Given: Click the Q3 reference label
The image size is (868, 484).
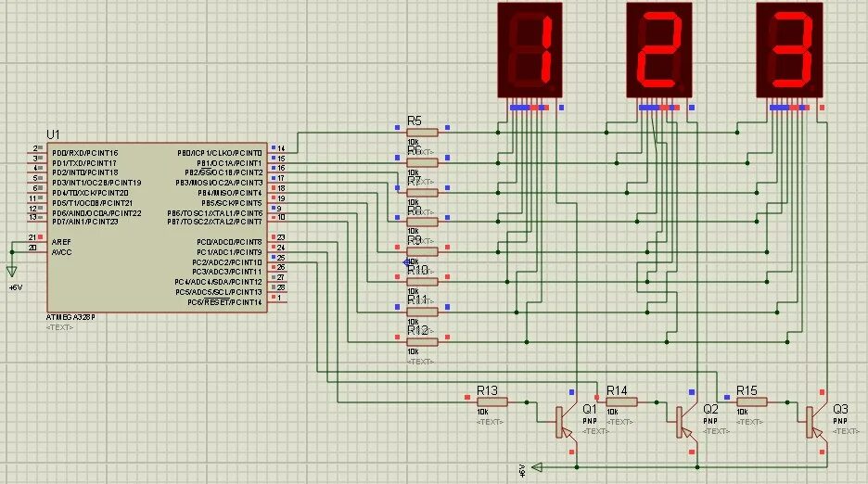Looking at the screenshot, I should 840,409.
